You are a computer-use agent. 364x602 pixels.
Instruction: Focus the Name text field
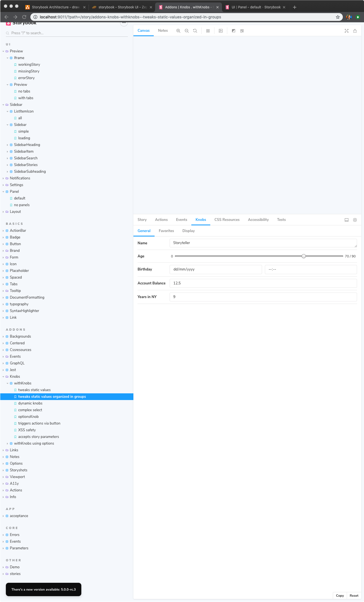tap(263, 243)
